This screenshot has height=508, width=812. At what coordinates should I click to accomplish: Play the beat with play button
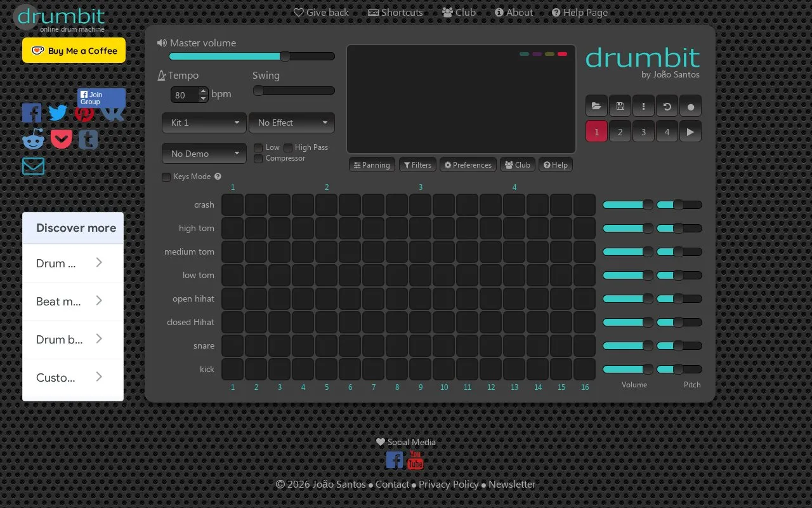point(690,131)
